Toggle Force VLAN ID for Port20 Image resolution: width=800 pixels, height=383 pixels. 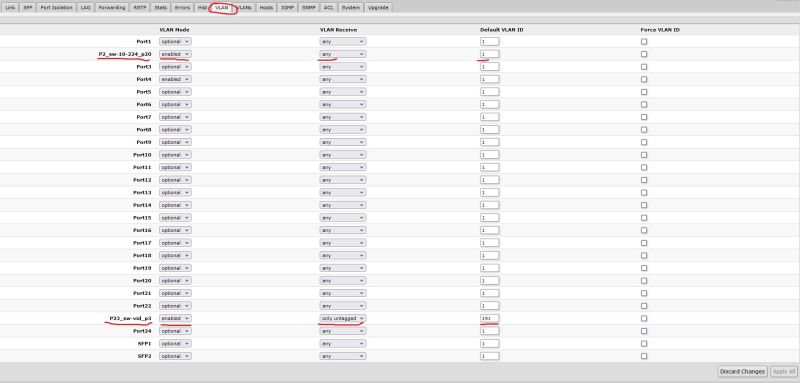644,280
